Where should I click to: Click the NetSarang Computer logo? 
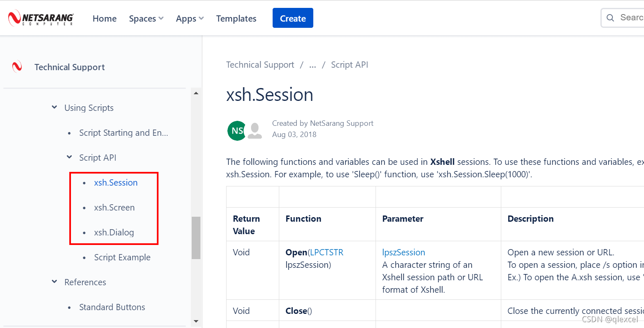click(x=41, y=18)
